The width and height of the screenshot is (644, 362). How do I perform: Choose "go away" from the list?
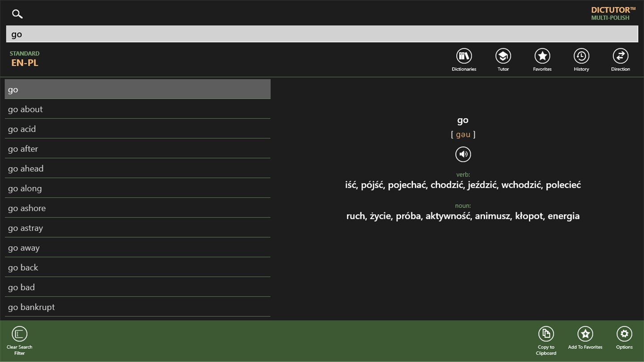click(138, 248)
